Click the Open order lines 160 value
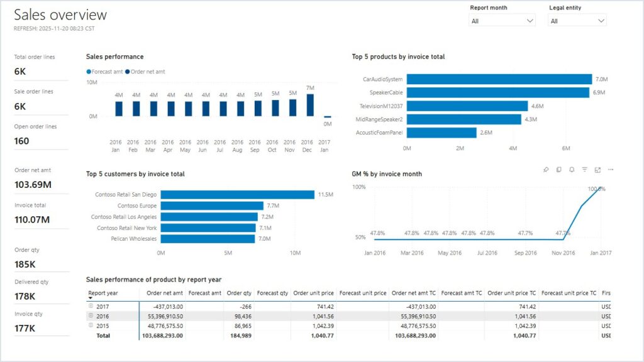Viewport: 644px width, 362px height. [x=22, y=141]
